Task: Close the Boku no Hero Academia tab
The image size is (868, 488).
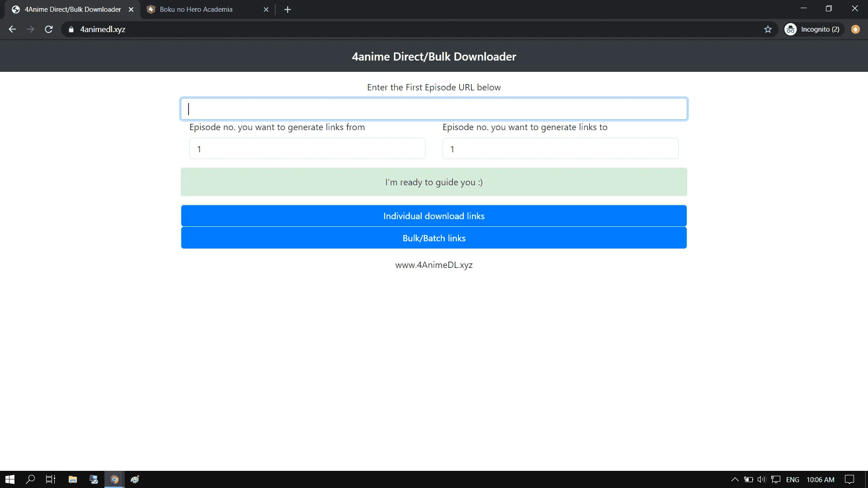Action: pos(266,9)
